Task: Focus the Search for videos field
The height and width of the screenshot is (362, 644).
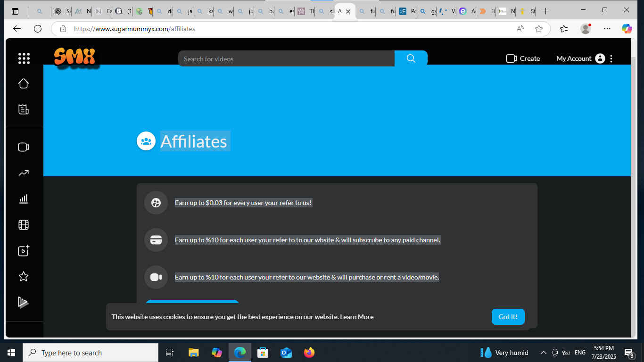Action: point(286,58)
